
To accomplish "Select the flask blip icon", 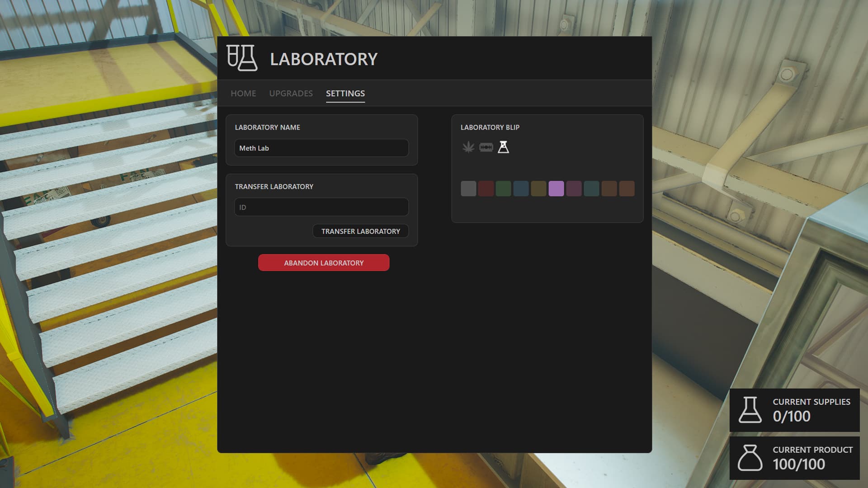I will point(503,147).
